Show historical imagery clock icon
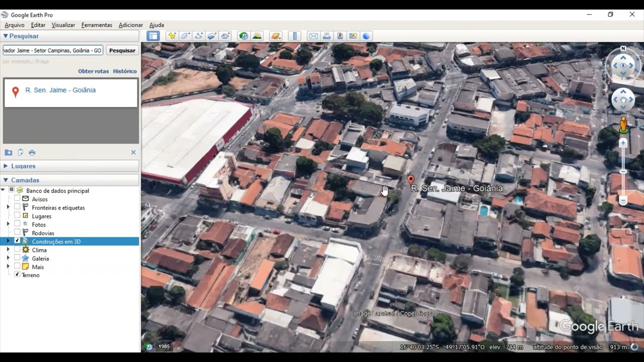 tap(244, 36)
